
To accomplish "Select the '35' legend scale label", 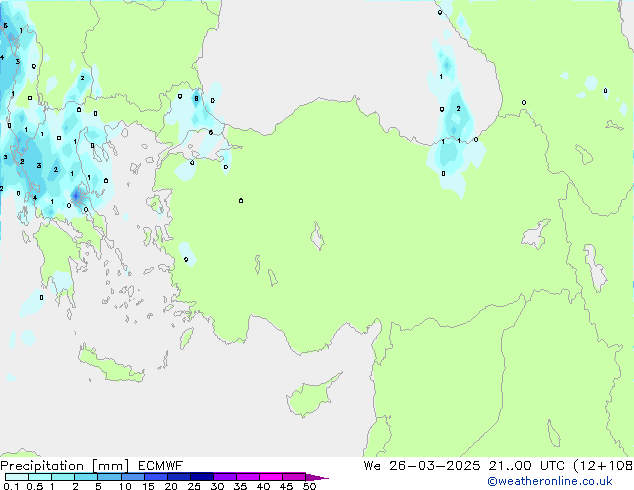I will 240,486.
